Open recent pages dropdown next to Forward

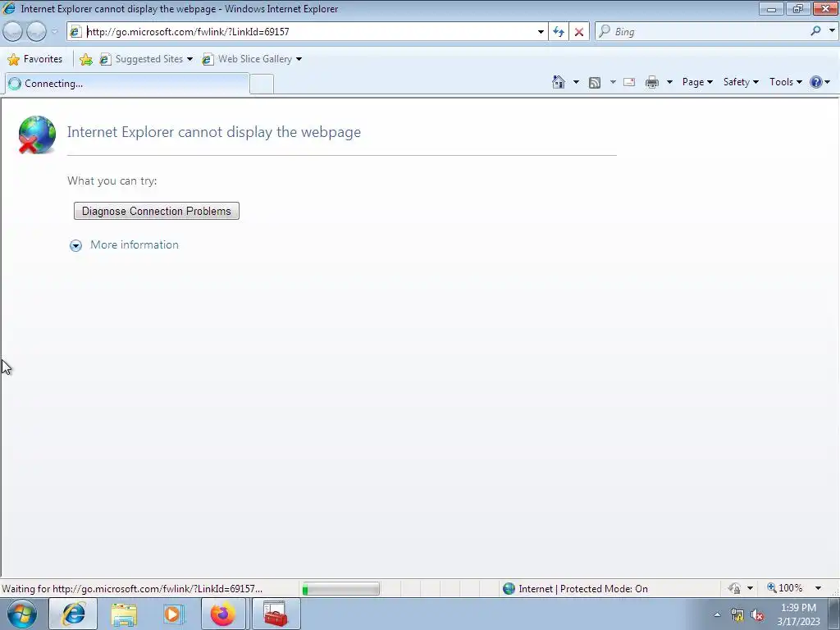click(x=55, y=32)
